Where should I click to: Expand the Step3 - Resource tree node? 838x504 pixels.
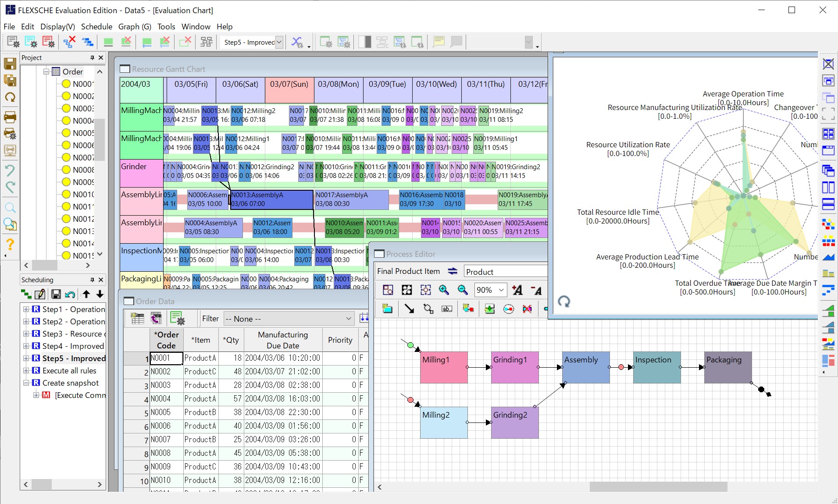pos(26,334)
